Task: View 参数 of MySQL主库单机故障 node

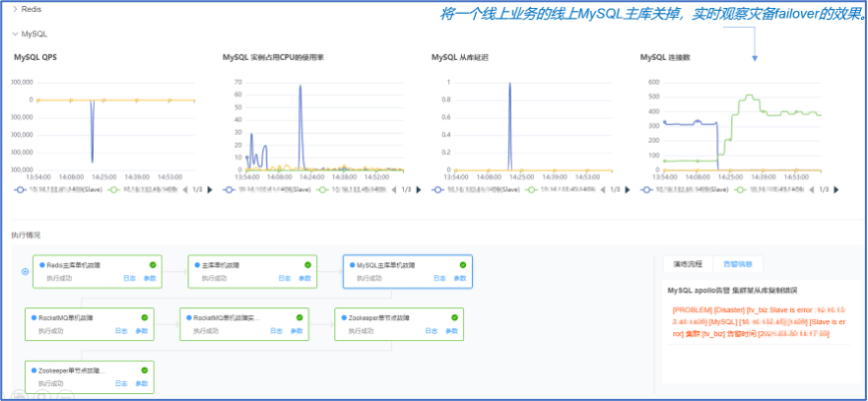Action: pyautogui.click(x=460, y=278)
